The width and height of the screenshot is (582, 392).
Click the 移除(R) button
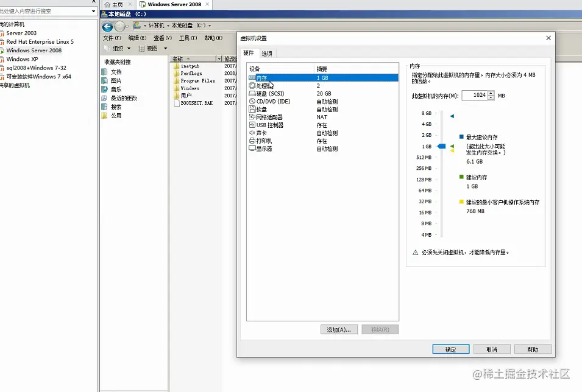380,330
